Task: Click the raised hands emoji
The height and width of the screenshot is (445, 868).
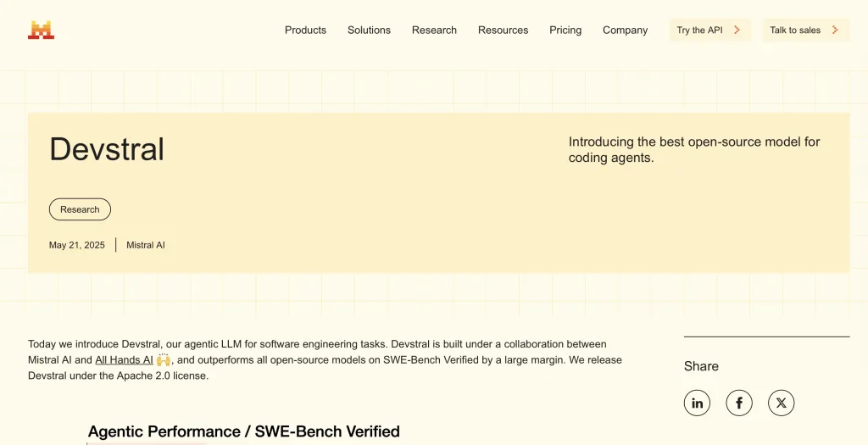Action: 164,359
